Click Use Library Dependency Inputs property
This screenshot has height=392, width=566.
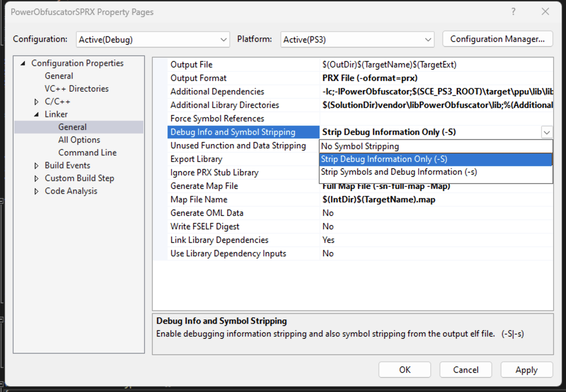point(228,254)
